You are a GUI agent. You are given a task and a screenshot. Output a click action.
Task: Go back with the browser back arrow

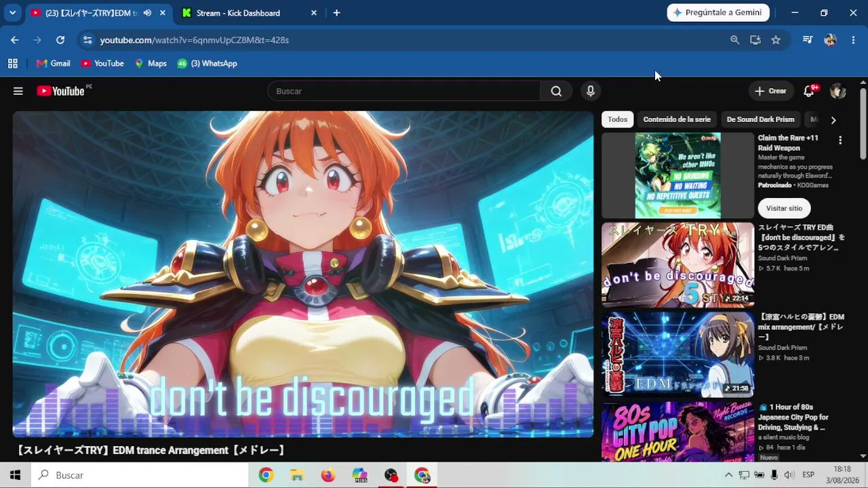click(x=15, y=40)
